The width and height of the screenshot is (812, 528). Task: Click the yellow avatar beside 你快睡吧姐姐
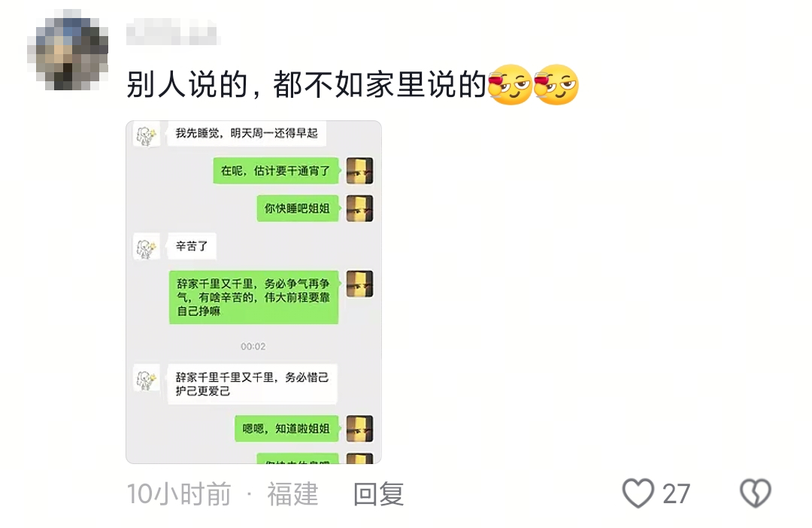(x=360, y=208)
